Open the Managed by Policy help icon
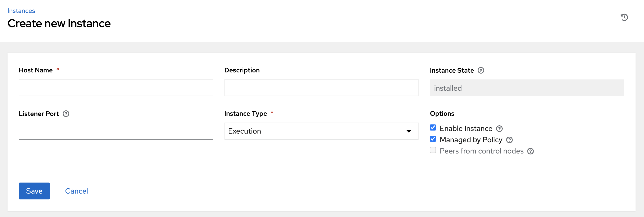The width and height of the screenshot is (644, 217). (x=509, y=140)
